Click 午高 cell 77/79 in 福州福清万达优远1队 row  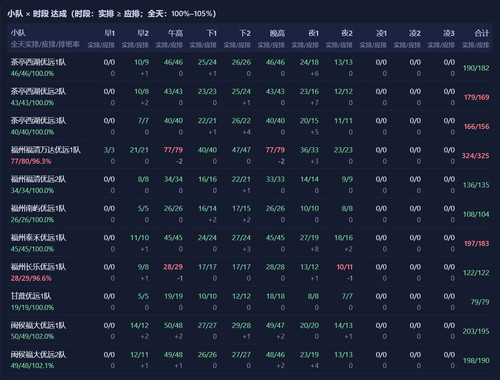pyautogui.click(x=173, y=150)
